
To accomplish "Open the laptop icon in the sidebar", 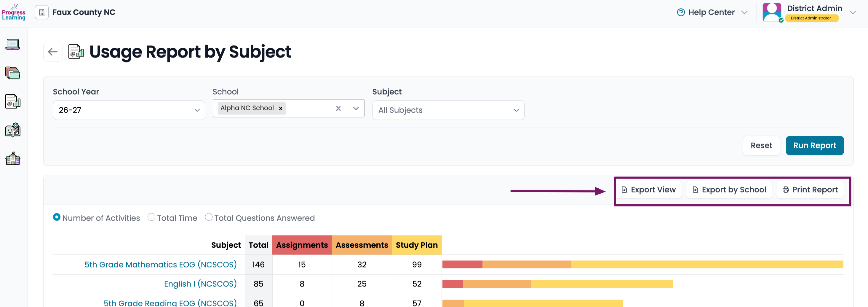I will point(13,44).
